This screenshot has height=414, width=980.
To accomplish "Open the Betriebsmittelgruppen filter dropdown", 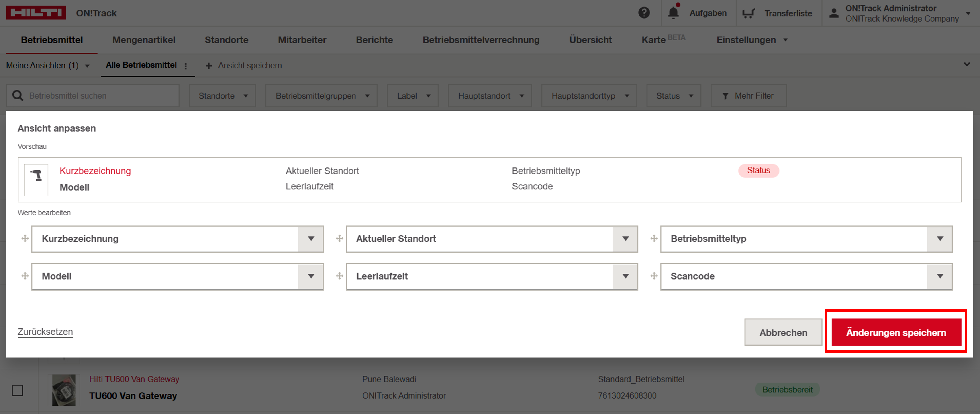I will pos(321,96).
